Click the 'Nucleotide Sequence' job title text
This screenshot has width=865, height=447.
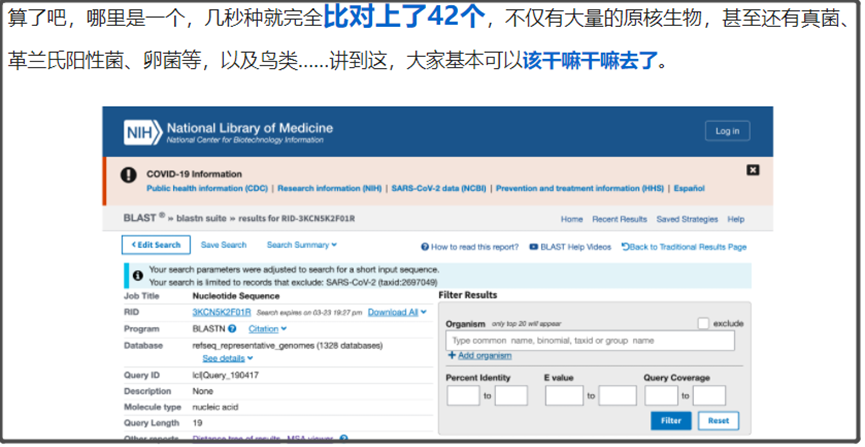coord(236,296)
